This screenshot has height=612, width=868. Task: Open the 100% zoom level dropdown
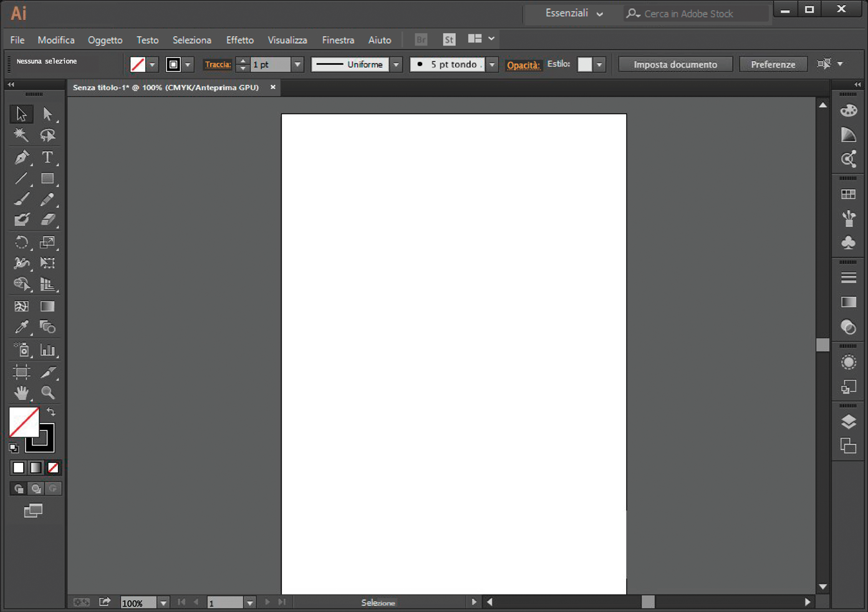tap(163, 603)
